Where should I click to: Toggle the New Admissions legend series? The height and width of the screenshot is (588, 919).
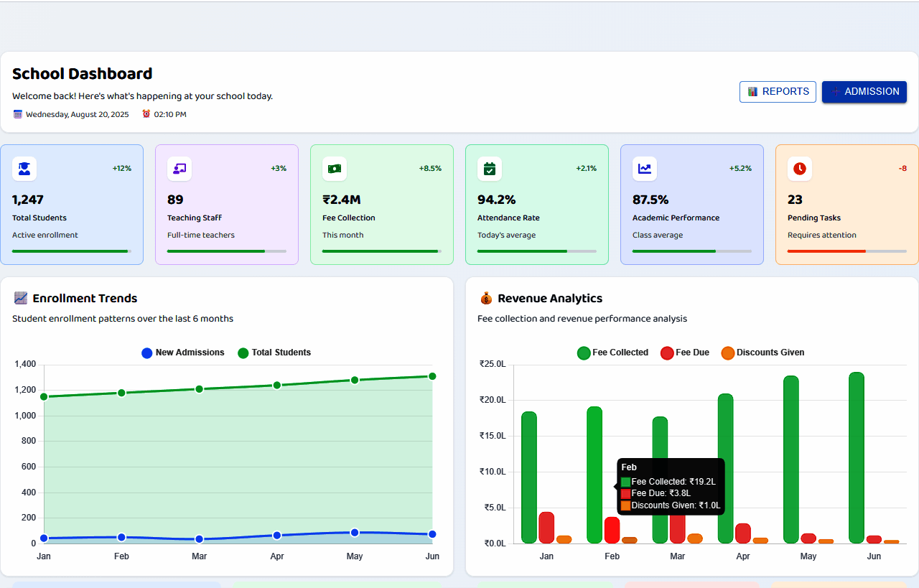tap(182, 353)
